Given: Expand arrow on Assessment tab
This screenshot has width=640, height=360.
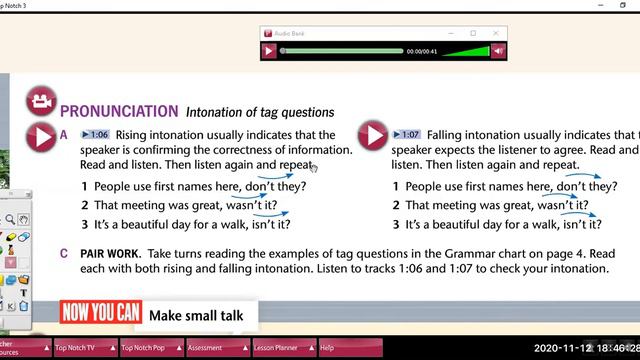Looking at the screenshot, I should [x=245, y=348].
